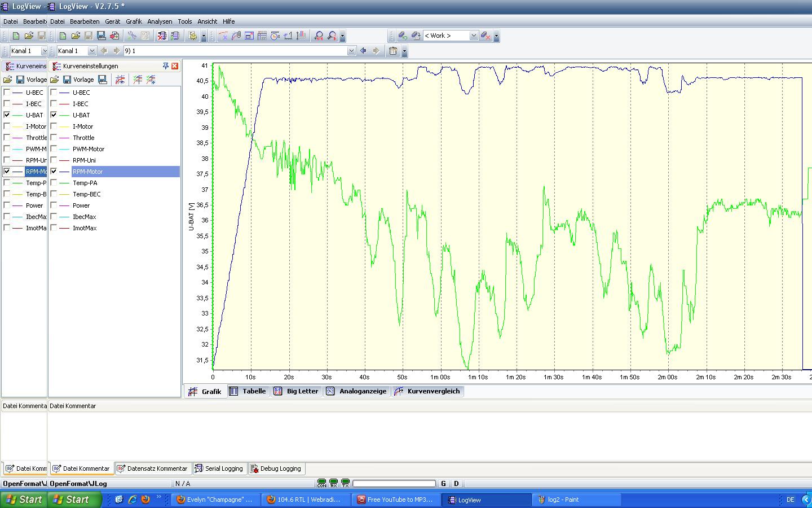812x508 pixels.
Task: Switch to the Big Letter tab
Action: pos(296,391)
